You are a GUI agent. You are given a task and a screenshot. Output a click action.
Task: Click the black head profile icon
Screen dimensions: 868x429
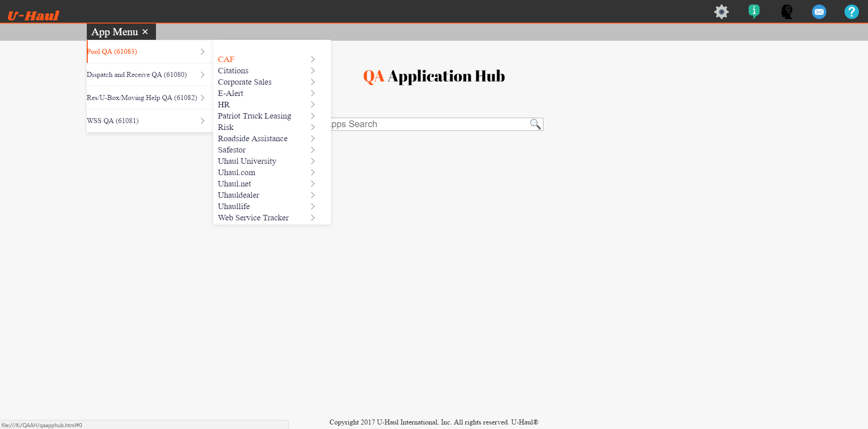pos(787,12)
